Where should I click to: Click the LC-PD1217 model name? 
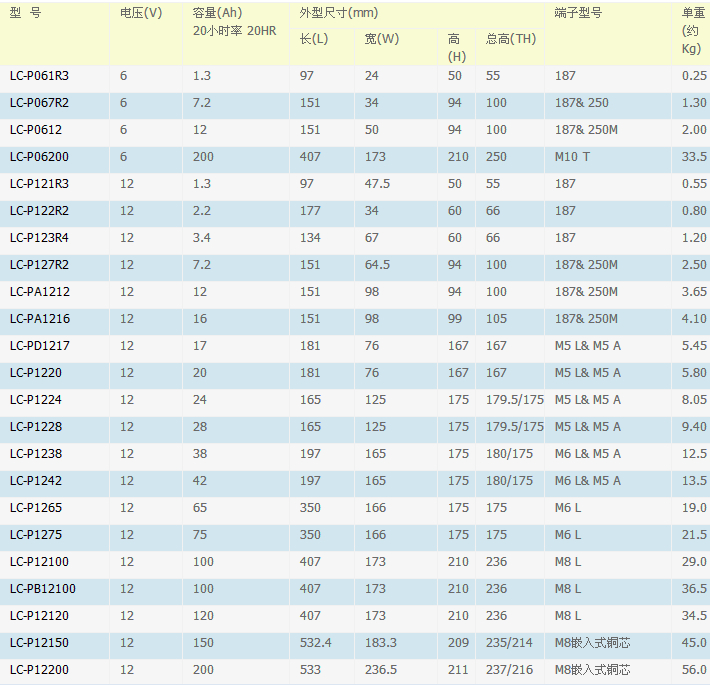[x=40, y=346]
